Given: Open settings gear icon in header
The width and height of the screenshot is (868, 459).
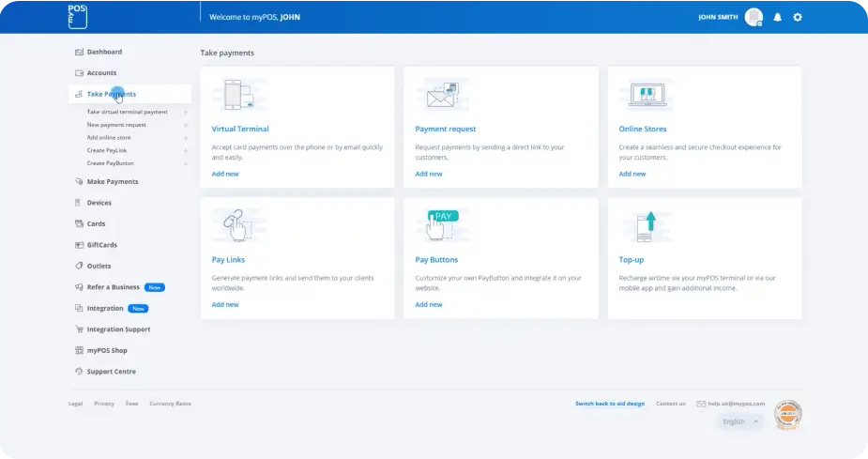Looking at the screenshot, I should coord(797,17).
